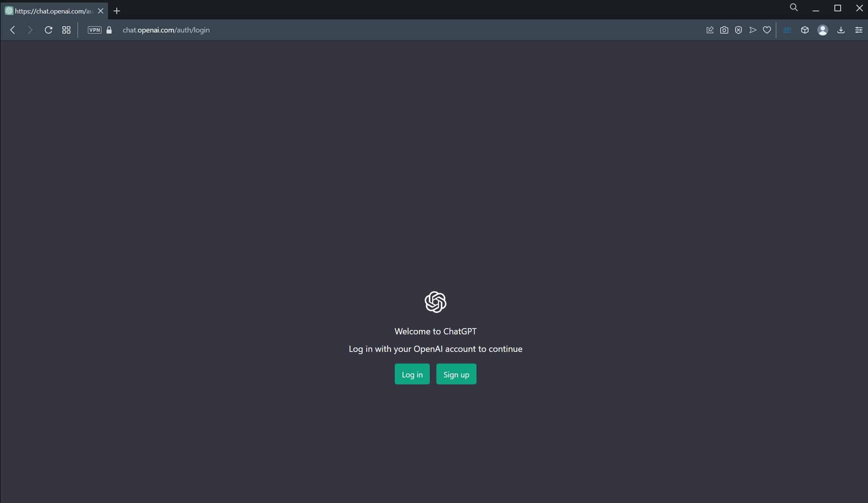View site info via padlock icon
Viewport: 868px width, 503px height.
point(109,30)
